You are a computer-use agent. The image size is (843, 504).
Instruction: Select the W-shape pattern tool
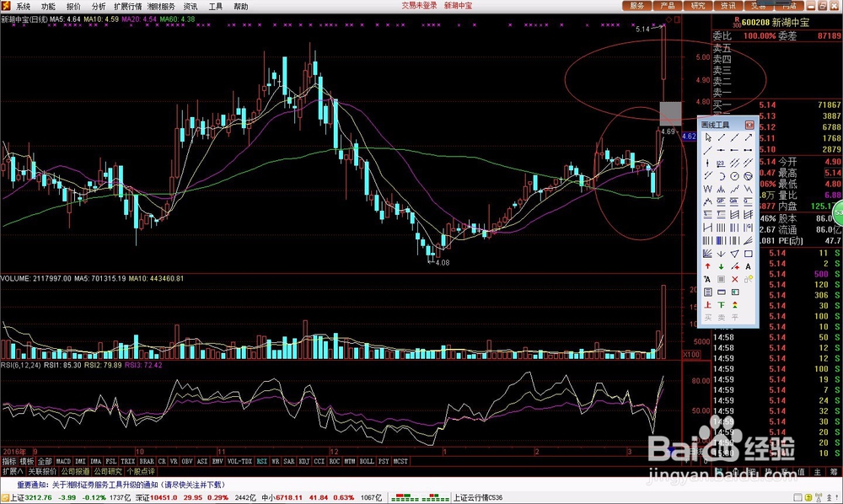[707, 189]
